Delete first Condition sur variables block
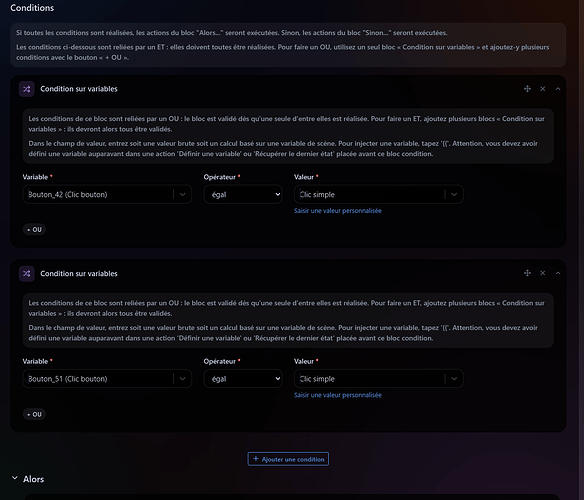Screen dimensions: 584x500 click(x=543, y=89)
